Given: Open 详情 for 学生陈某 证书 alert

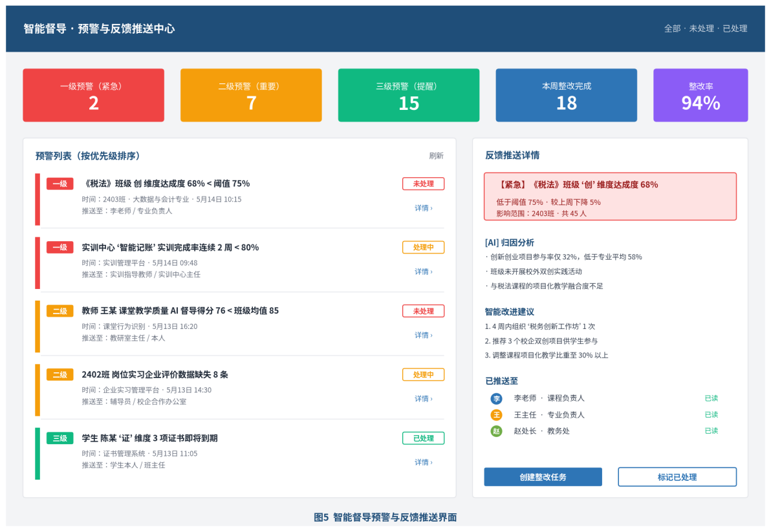Looking at the screenshot, I should [x=424, y=463].
